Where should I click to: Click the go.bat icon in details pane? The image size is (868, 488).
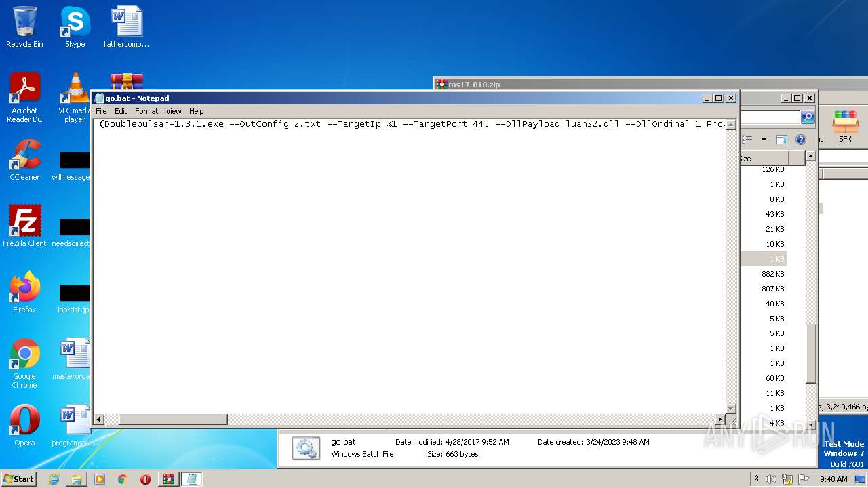click(x=306, y=448)
